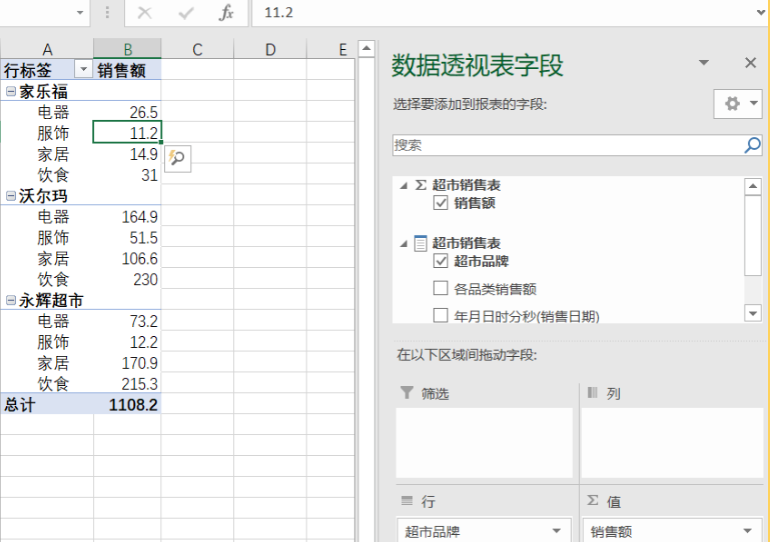Click the 总计 row label
This screenshot has width=775, height=542.
[x=20, y=405]
